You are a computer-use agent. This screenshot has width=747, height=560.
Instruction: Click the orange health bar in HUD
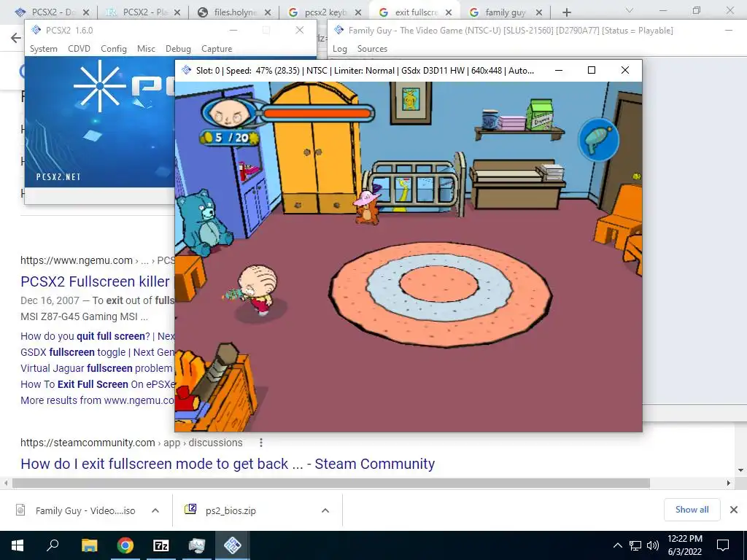pyautogui.click(x=317, y=113)
